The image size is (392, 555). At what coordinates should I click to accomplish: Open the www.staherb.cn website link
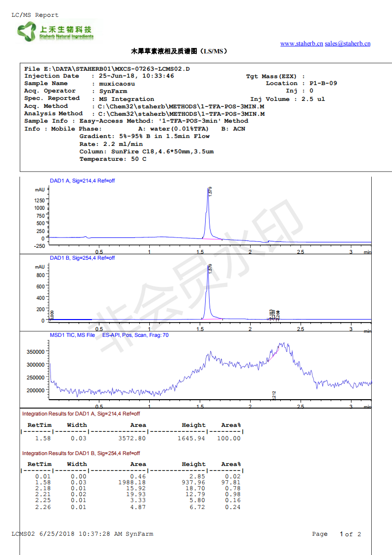point(302,44)
